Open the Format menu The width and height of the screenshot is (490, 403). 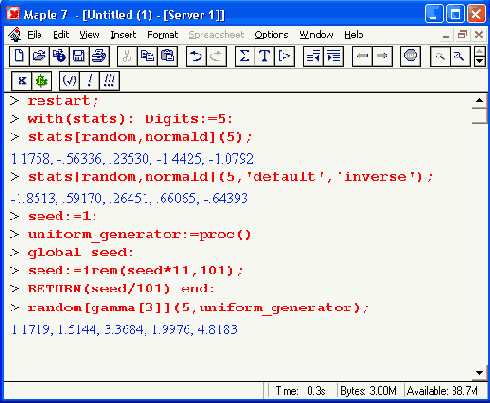163,35
